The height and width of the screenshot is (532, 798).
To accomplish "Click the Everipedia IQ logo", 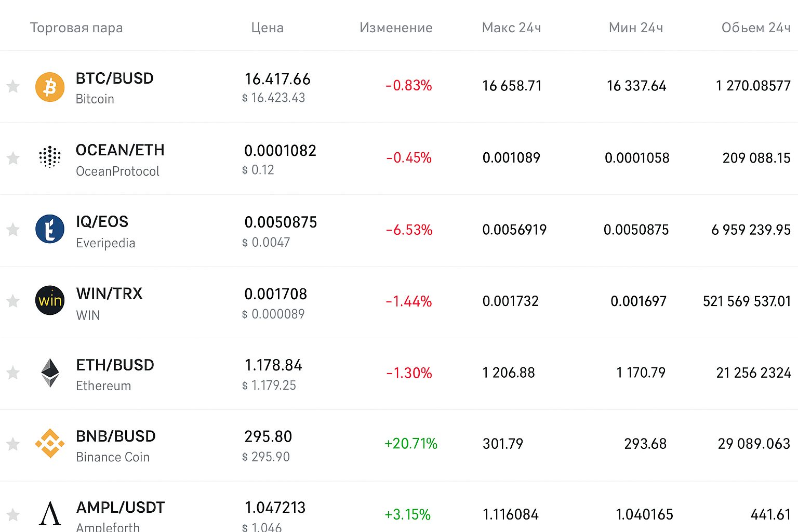I will [50, 229].
